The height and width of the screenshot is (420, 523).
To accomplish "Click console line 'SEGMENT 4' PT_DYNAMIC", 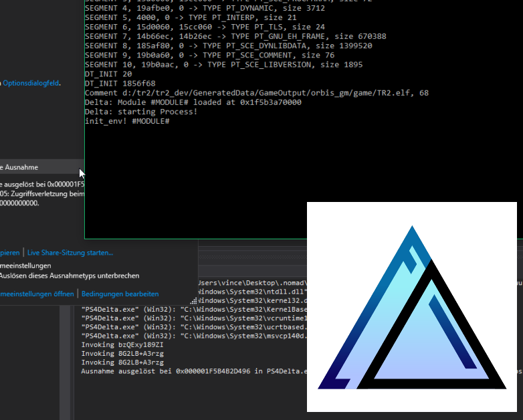I will click(x=205, y=8).
